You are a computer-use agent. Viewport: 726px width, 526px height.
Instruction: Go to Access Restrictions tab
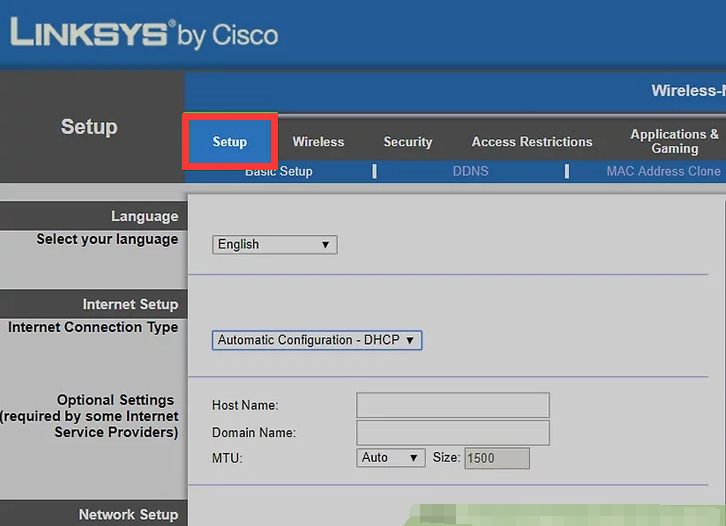click(x=532, y=142)
